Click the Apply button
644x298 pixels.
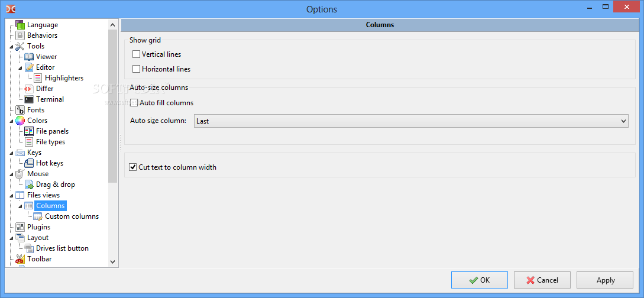(605, 280)
